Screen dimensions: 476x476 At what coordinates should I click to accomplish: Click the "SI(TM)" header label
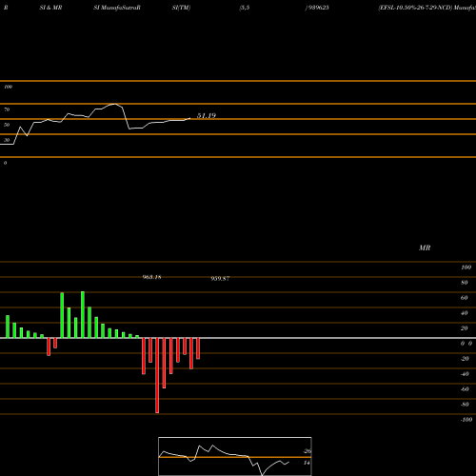(x=181, y=8)
